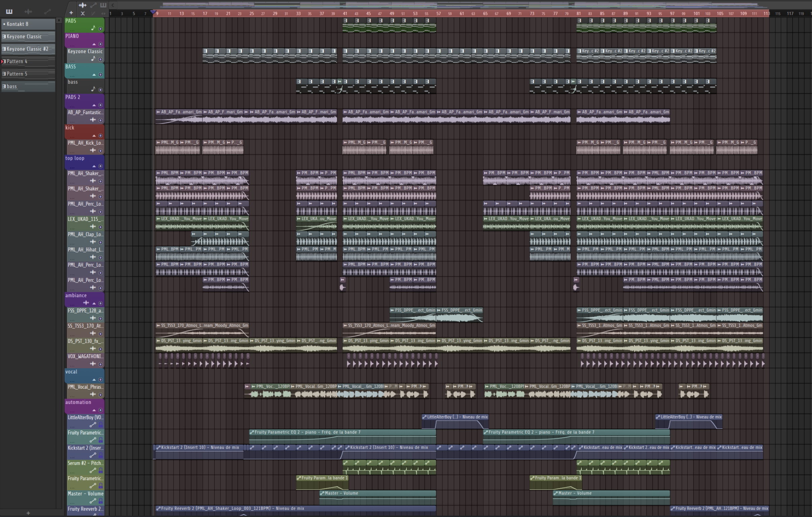The height and width of the screenshot is (517, 812).
Task: Click bar 81 on the timeline ruler
Action: pos(578,13)
